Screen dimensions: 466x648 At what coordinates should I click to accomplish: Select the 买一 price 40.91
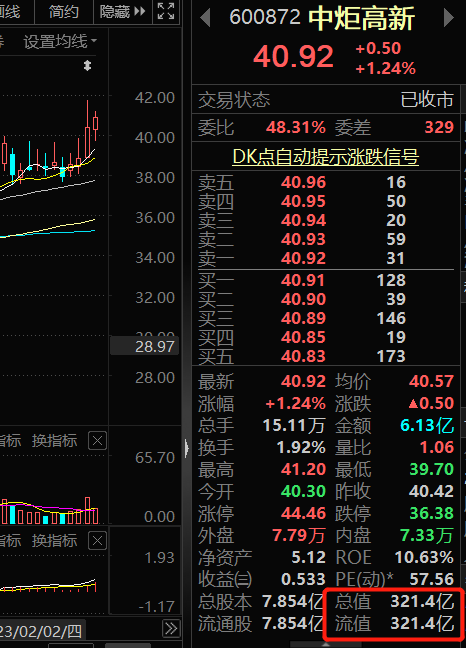[304, 281]
